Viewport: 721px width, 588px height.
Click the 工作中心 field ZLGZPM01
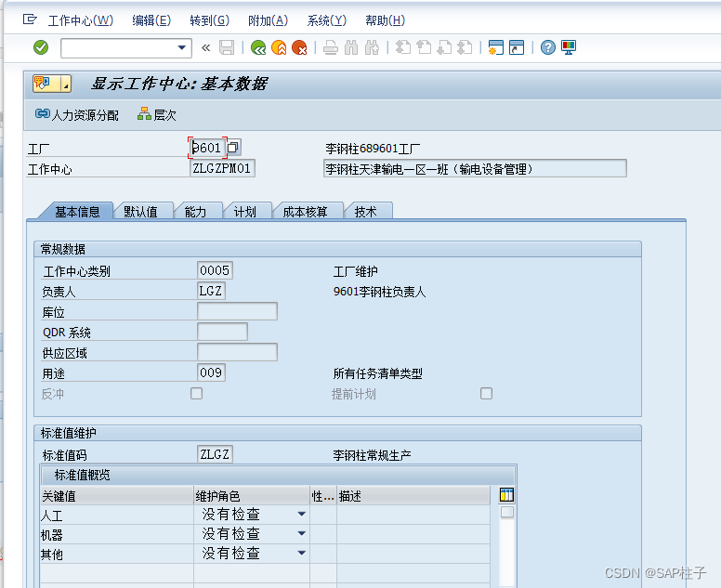tap(222, 168)
